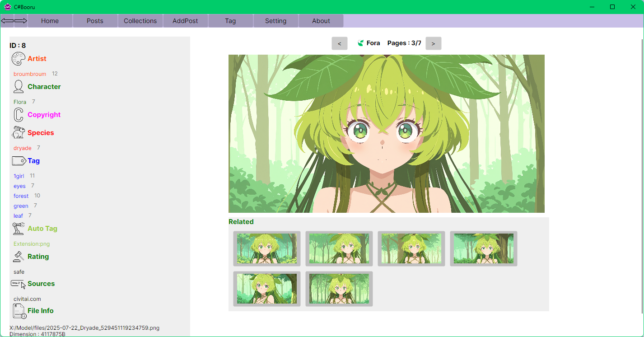Open the Collections tab
Viewport: 644px width, 337px height.
pyautogui.click(x=140, y=21)
